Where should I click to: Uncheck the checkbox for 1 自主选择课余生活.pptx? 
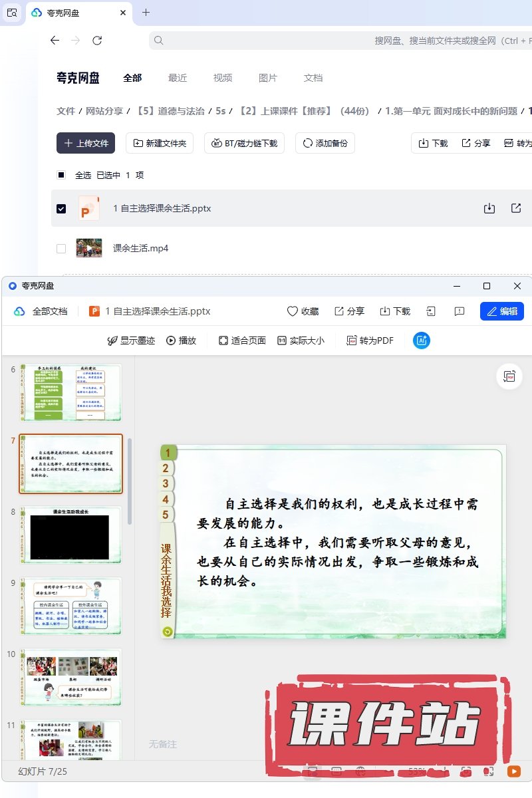(x=61, y=209)
